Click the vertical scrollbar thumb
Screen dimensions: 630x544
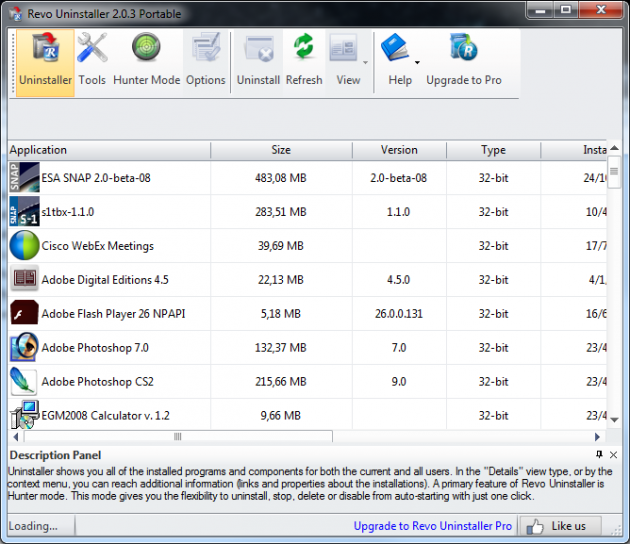point(614,172)
